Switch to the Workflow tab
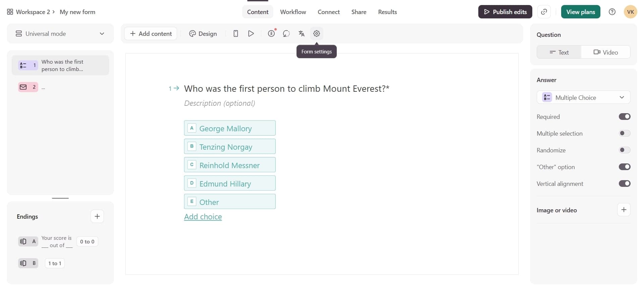This screenshot has width=644, height=291. (293, 12)
